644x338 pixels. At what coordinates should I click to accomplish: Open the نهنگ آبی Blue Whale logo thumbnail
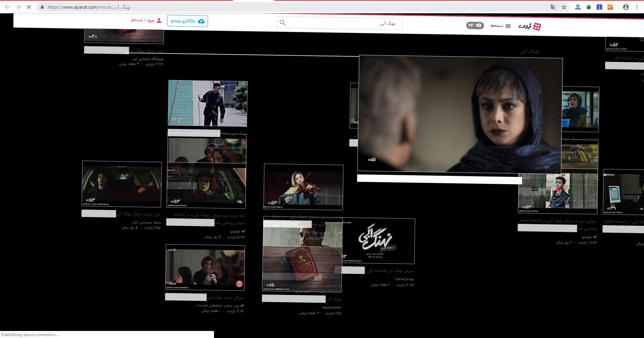379,241
